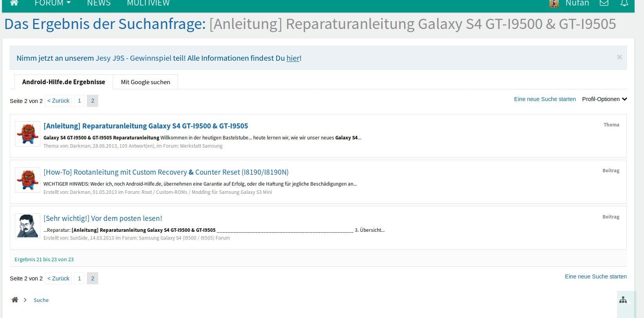
Task: Go to page 1 in bottom pagination
Action: click(x=79, y=278)
